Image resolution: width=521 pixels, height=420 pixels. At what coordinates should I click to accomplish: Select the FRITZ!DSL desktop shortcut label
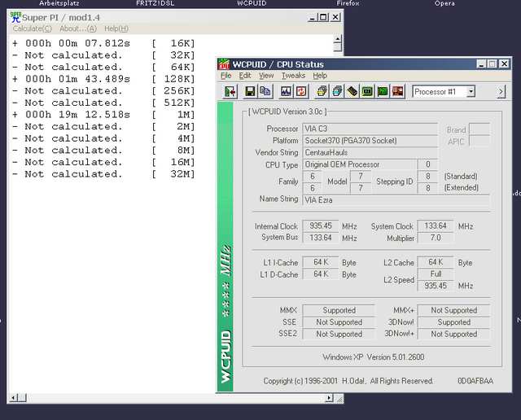(x=155, y=3)
